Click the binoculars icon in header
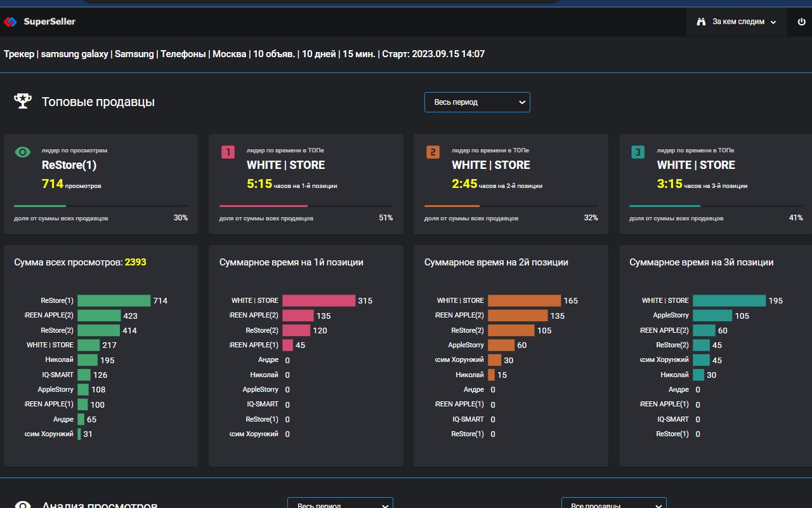This screenshot has width=812, height=508. pyautogui.click(x=701, y=22)
